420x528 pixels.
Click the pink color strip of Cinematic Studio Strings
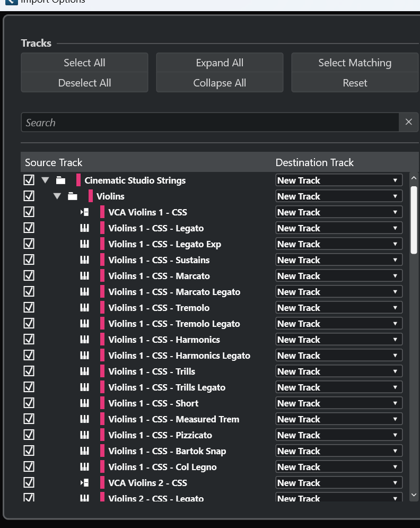[x=78, y=180]
